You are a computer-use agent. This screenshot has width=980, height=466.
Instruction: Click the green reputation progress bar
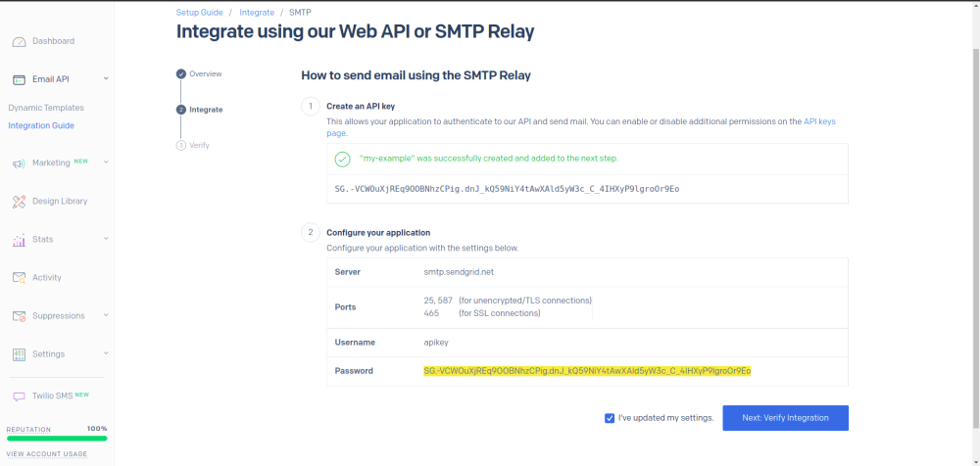[56, 439]
